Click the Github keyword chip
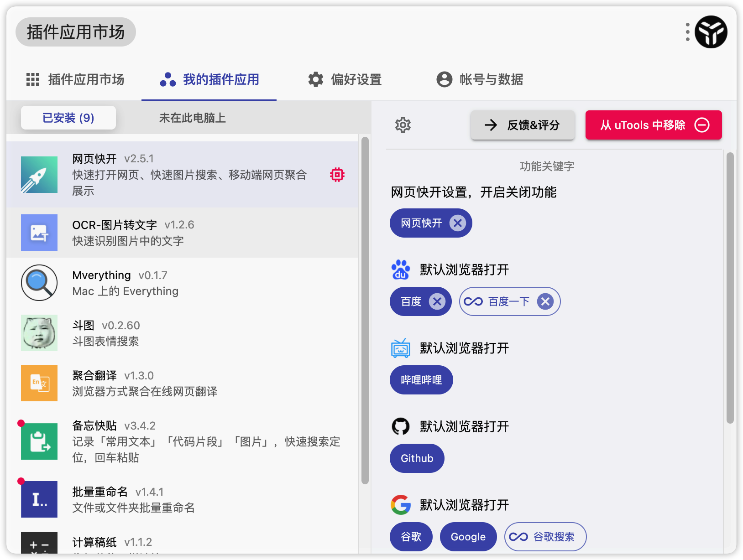This screenshot has height=560, width=743. click(417, 458)
